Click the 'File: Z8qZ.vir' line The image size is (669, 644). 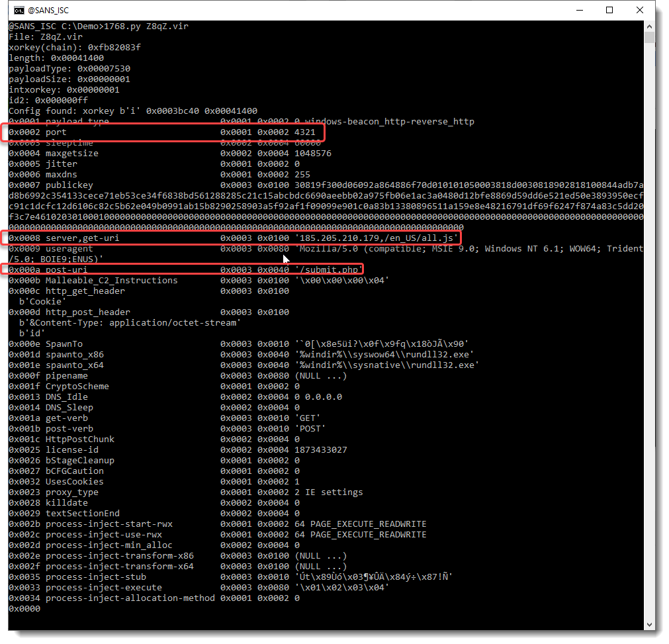click(45, 36)
